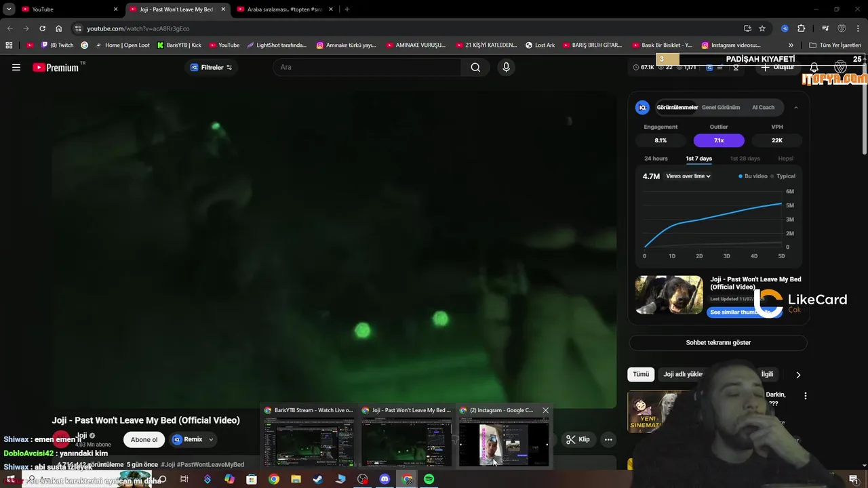868x488 pixels.
Task: Open account avatar in YouTube header
Action: pyautogui.click(x=840, y=67)
